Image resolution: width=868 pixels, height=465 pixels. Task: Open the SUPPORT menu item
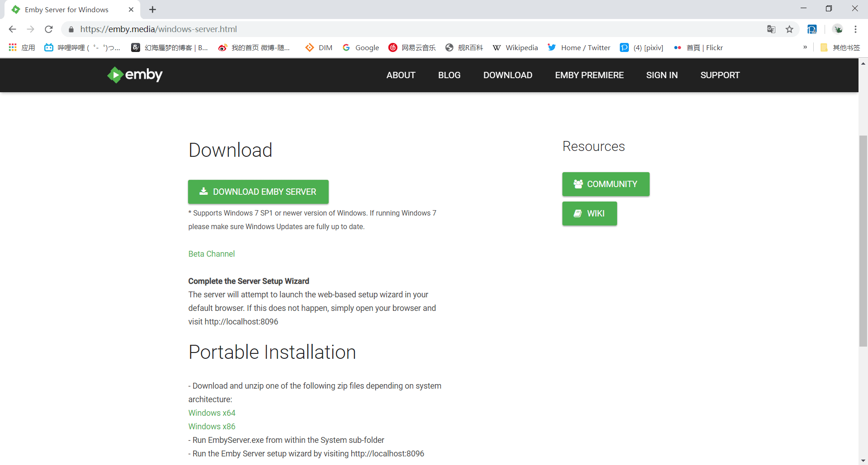720,75
